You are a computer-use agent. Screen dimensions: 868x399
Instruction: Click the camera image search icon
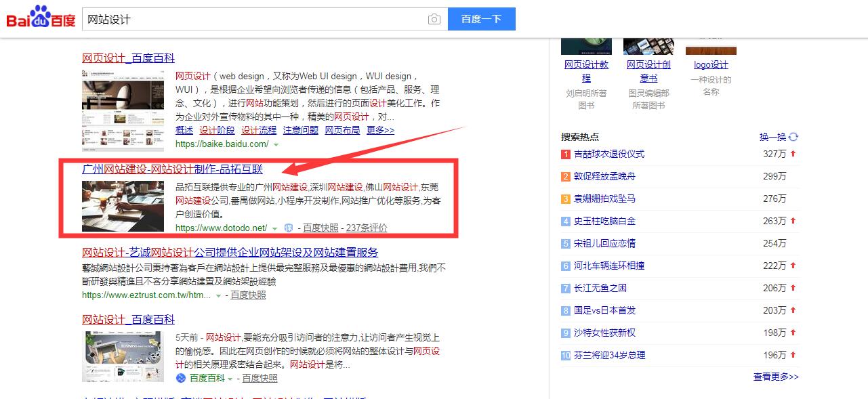click(x=434, y=20)
